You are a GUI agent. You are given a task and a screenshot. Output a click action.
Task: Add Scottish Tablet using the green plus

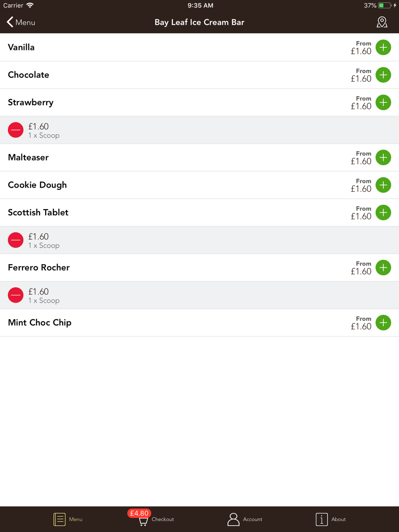pyautogui.click(x=383, y=213)
